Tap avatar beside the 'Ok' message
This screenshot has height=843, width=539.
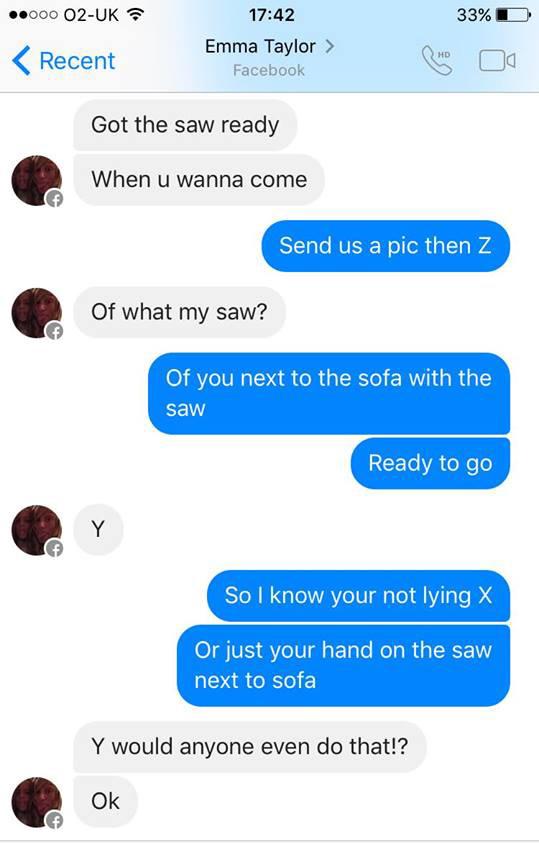37,802
